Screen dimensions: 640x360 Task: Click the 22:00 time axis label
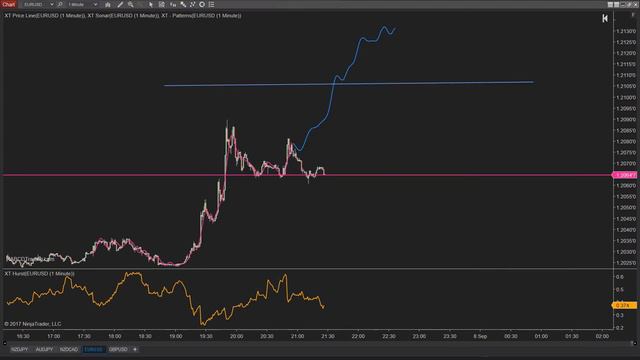(x=358, y=336)
